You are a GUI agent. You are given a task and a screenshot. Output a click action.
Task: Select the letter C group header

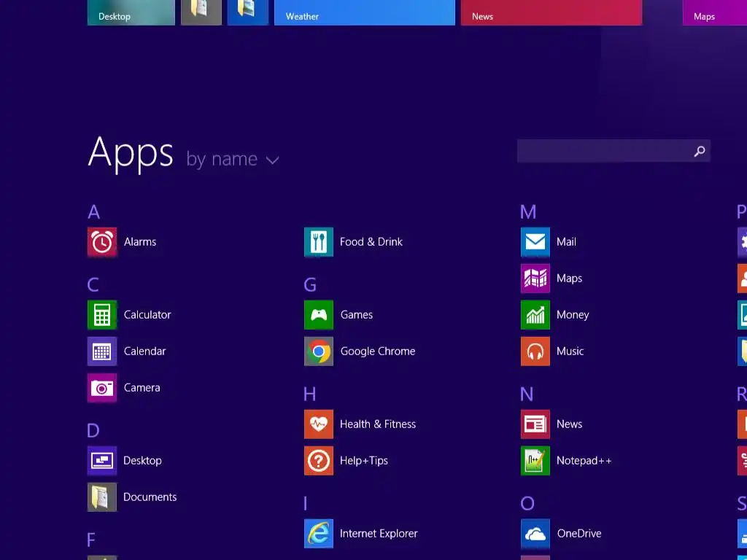coord(93,285)
